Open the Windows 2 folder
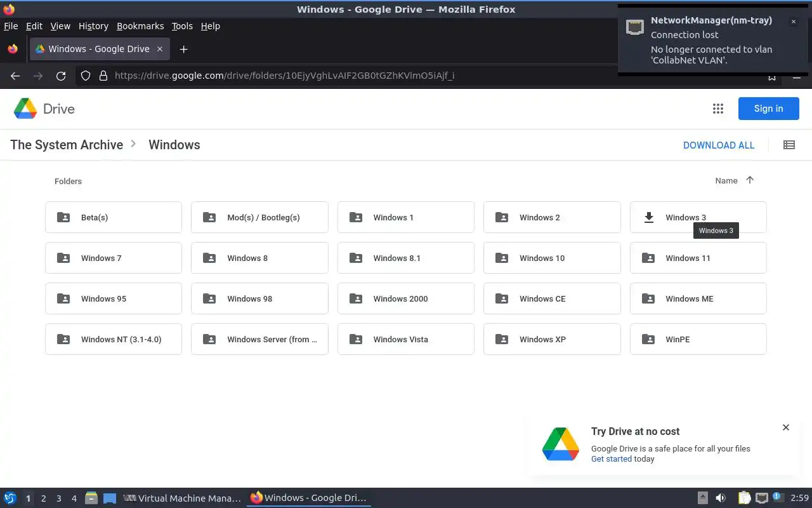The height and width of the screenshot is (508, 812). point(552,217)
